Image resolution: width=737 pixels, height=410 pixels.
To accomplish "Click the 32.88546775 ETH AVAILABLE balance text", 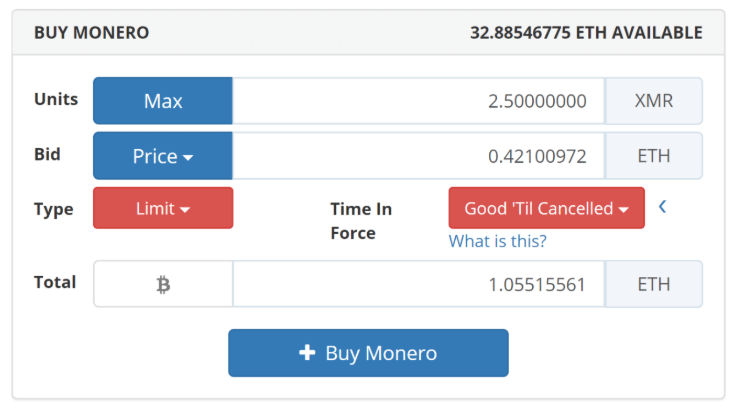I will [586, 33].
